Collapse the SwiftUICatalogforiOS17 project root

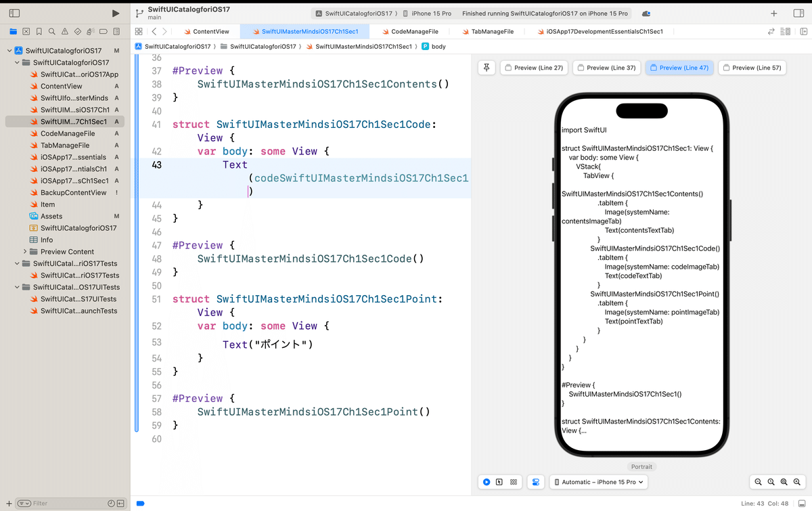coord(9,51)
